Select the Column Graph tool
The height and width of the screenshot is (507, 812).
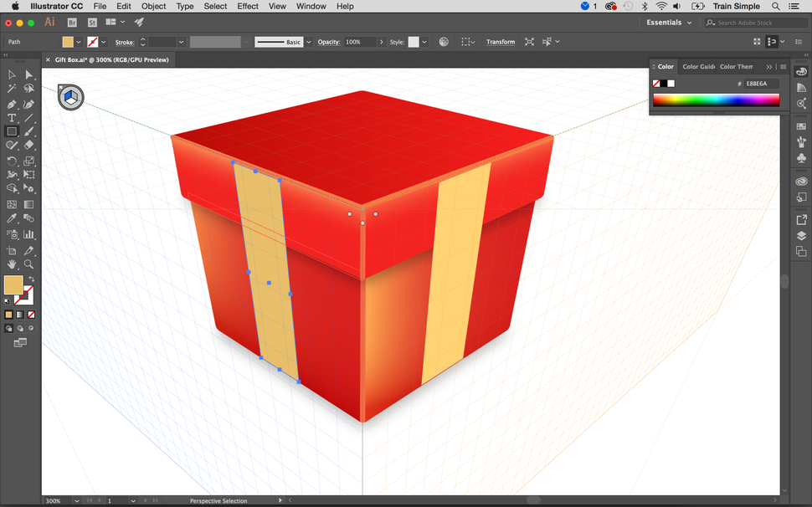28,233
